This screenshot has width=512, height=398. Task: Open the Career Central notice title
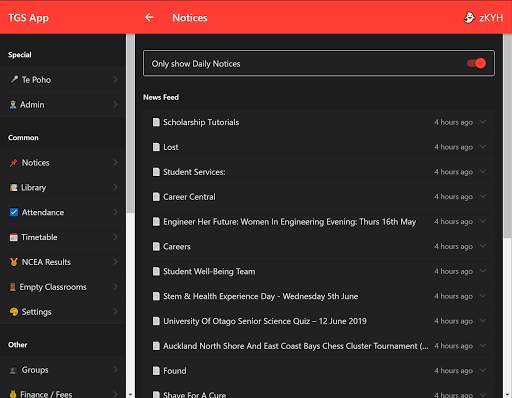[x=189, y=197]
